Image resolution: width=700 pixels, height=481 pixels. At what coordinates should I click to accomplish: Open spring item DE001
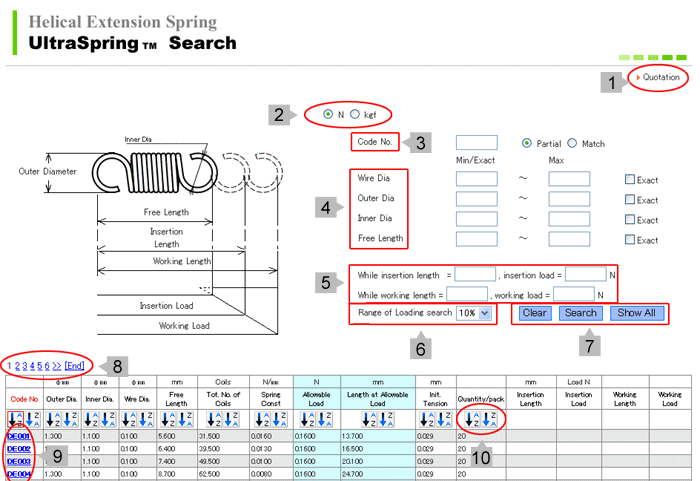[x=19, y=437]
